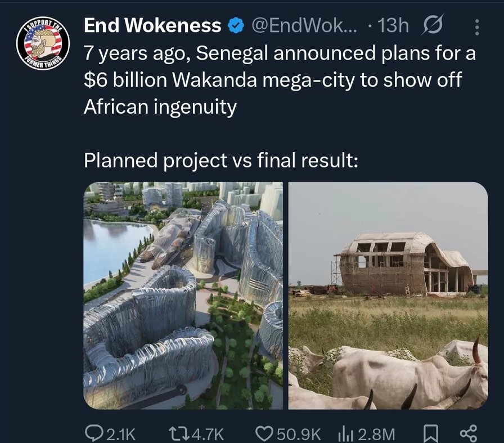Click the share icon
The width and height of the screenshot is (504, 443).
(469, 433)
